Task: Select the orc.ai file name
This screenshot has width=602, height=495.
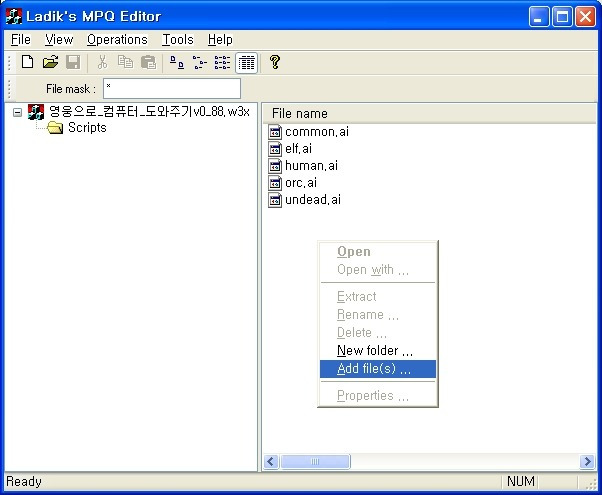Action: [301, 182]
